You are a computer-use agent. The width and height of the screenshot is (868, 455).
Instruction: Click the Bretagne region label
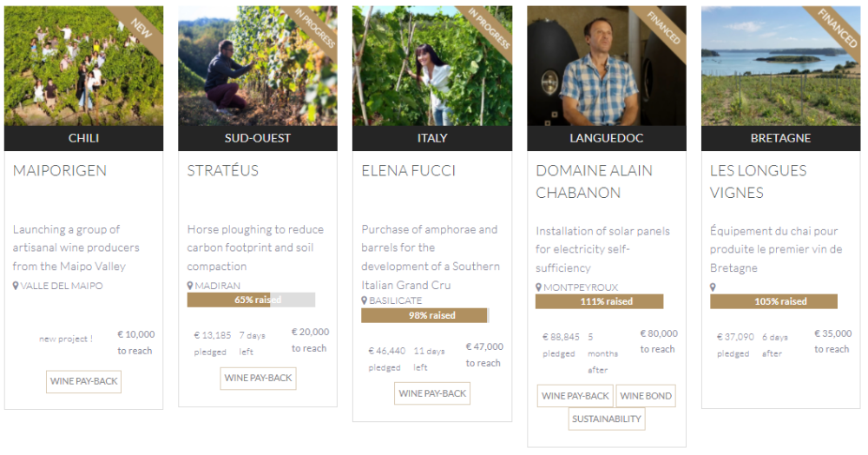(x=780, y=138)
